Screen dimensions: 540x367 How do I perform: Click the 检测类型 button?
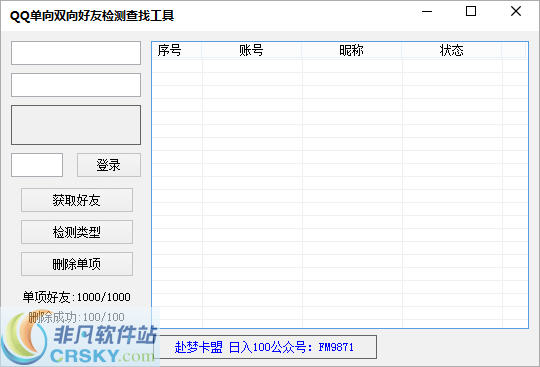click(x=77, y=232)
